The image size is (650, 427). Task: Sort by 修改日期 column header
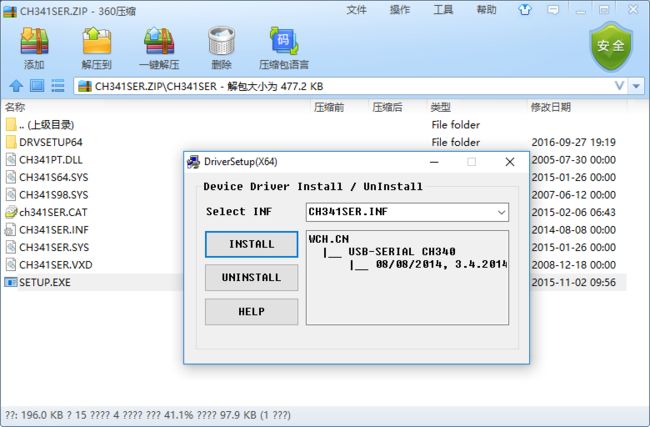click(x=551, y=107)
